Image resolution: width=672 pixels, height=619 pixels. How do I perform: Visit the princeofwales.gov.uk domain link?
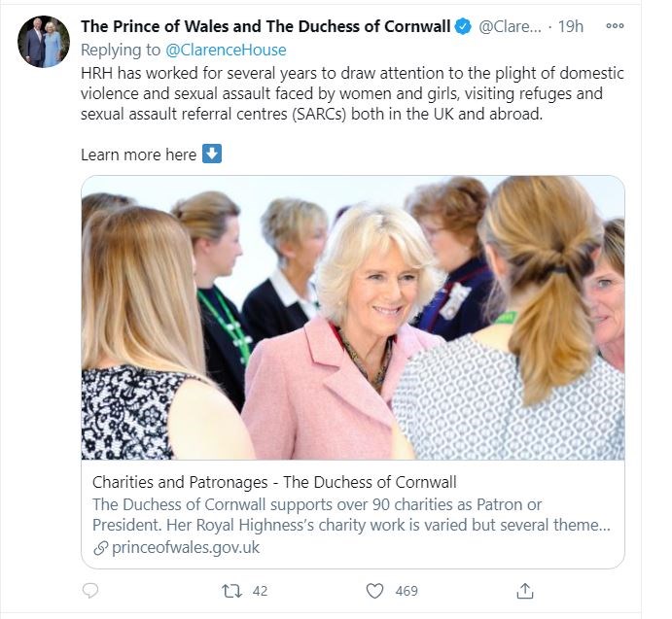186,547
